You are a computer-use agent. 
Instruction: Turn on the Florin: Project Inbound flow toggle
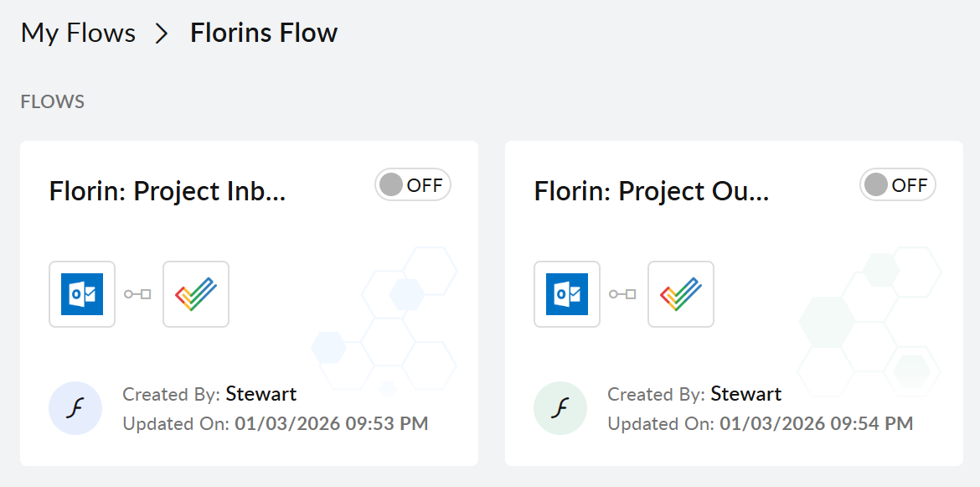413,185
